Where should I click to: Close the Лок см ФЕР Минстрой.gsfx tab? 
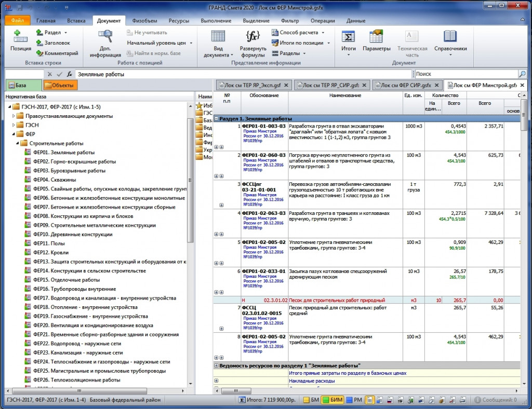pos(522,85)
